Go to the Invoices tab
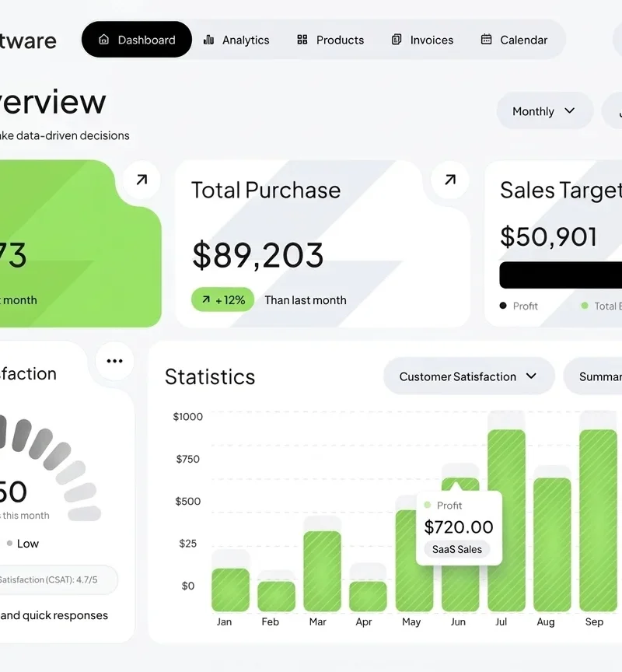 tap(422, 40)
